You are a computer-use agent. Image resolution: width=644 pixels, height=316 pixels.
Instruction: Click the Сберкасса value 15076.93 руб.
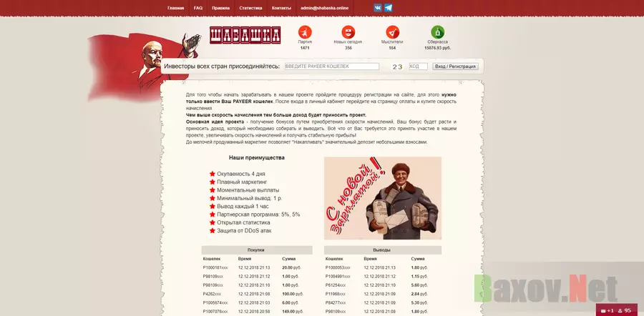tap(437, 48)
